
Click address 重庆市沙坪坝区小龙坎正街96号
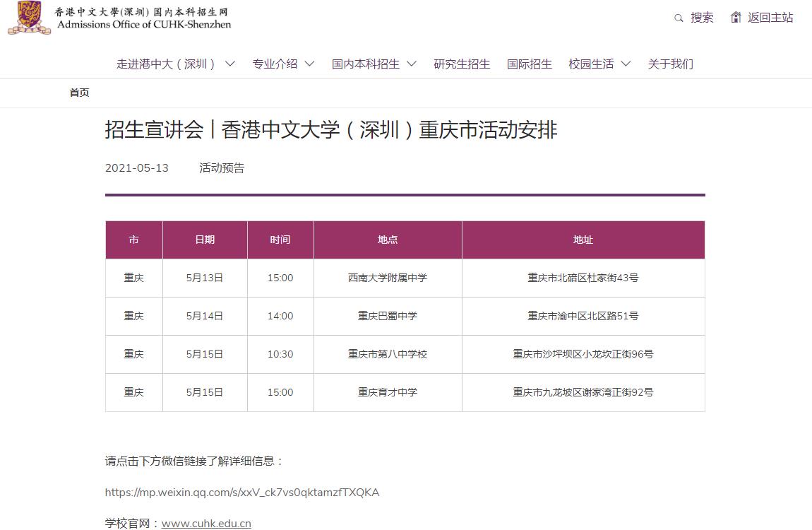pyautogui.click(x=583, y=354)
